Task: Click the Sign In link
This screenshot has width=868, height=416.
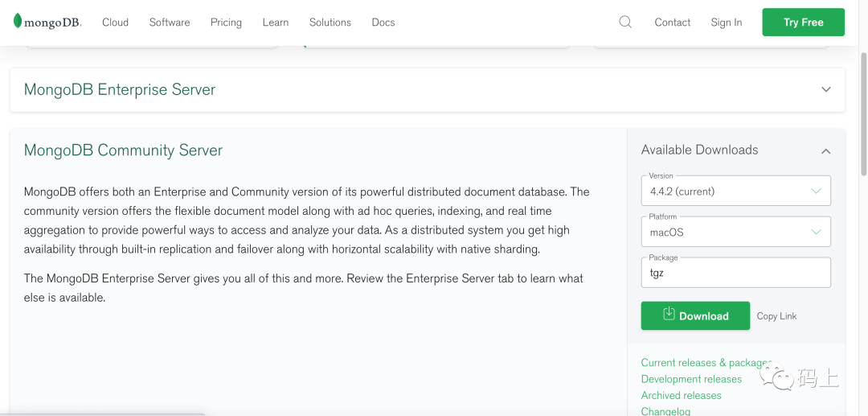Action: click(x=727, y=23)
